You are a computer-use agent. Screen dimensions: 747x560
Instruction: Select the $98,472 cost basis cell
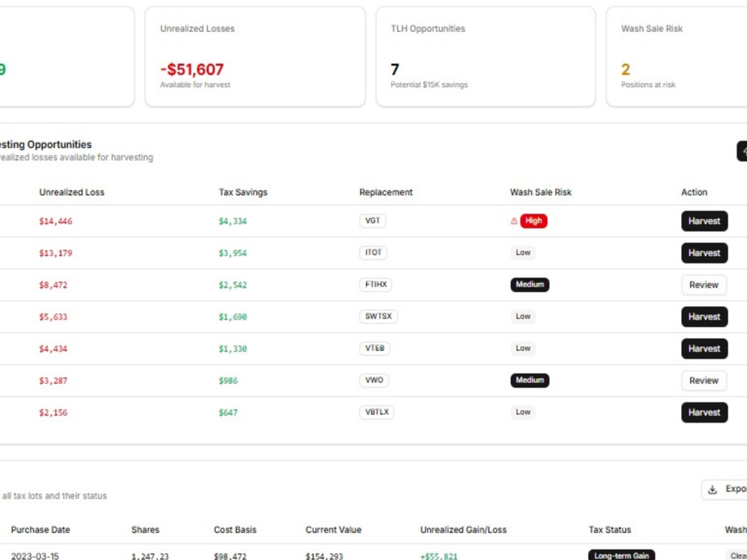tap(231, 556)
